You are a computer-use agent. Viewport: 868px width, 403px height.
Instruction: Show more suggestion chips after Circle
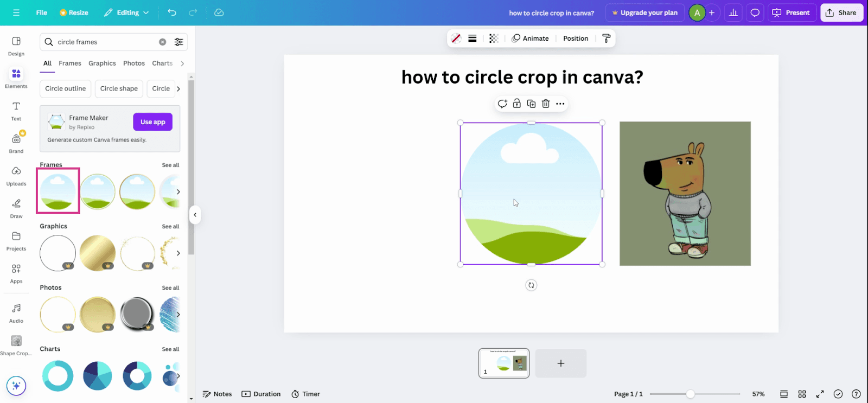click(x=178, y=89)
